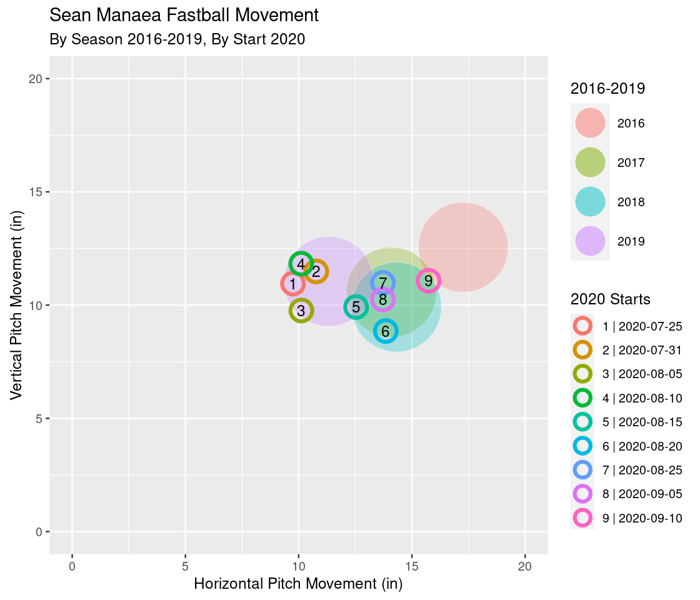Select the 2017 green legend swatch
Viewport: 700px width, 600px height.
pos(590,162)
